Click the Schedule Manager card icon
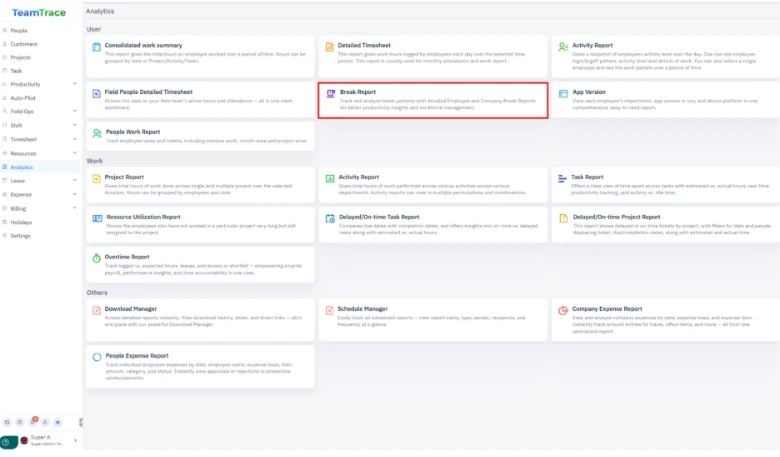Image resolution: width=780 pixels, height=457 pixels. tap(330, 310)
